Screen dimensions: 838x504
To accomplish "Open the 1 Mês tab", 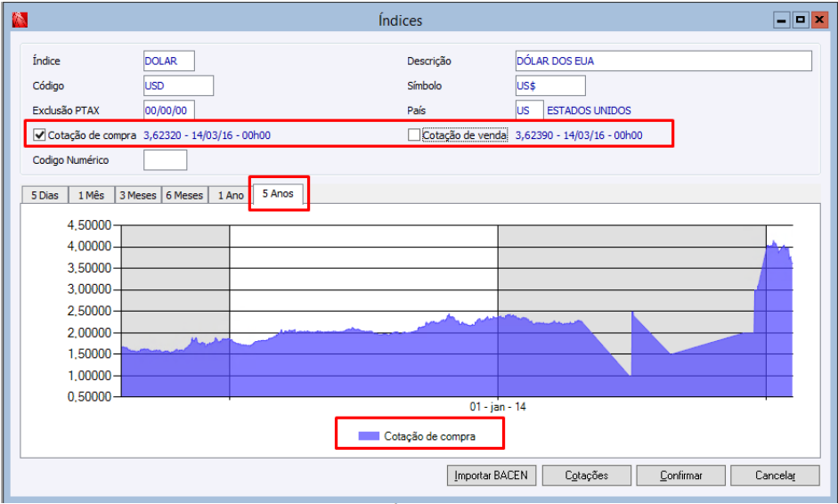I will (91, 195).
